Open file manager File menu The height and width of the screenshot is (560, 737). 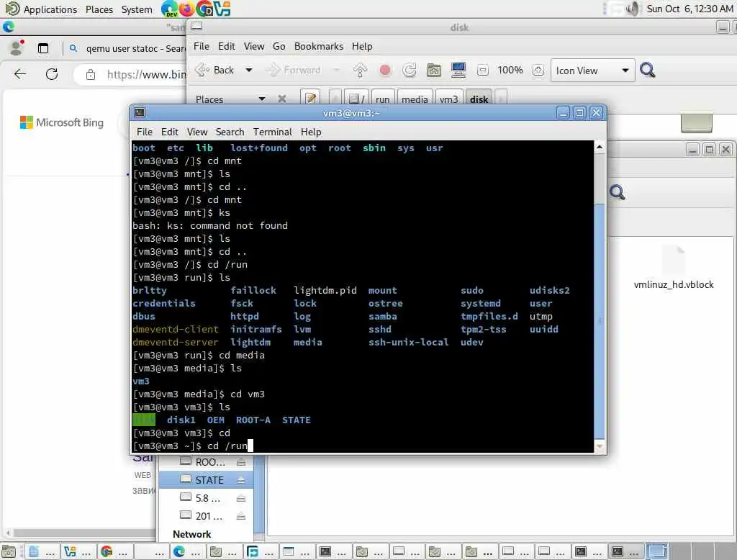click(x=202, y=46)
